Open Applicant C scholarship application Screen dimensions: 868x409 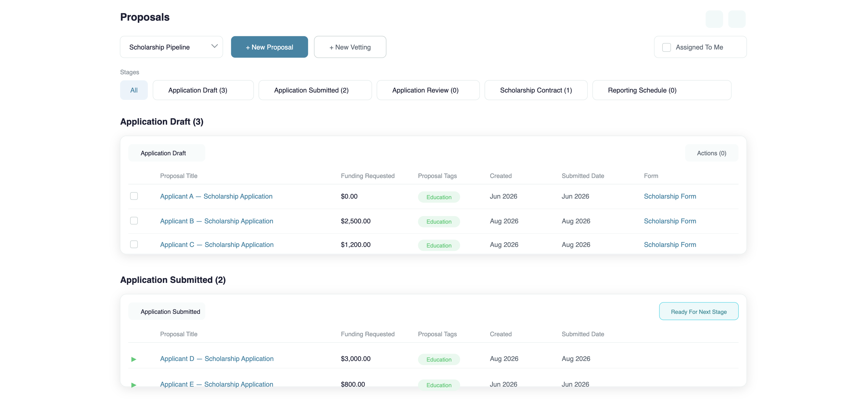click(217, 245)
